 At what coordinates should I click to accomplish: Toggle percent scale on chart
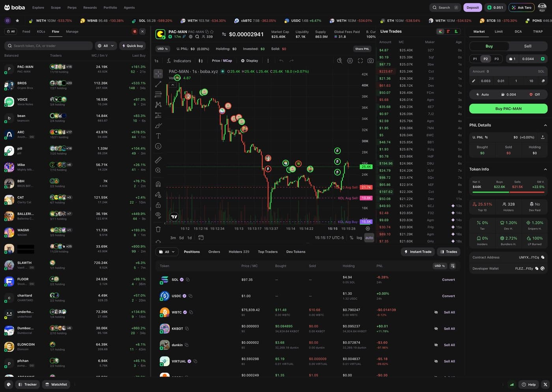point(351,238)
